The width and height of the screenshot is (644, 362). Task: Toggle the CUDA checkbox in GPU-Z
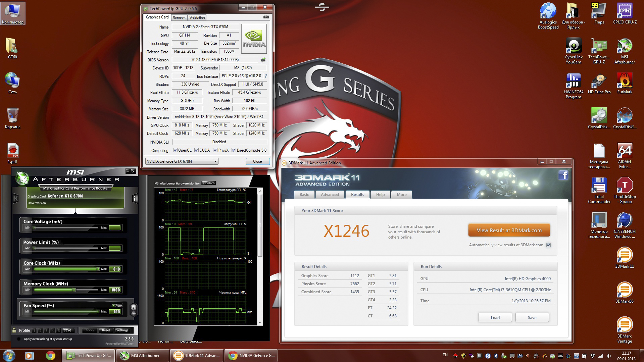pos(196,150)
